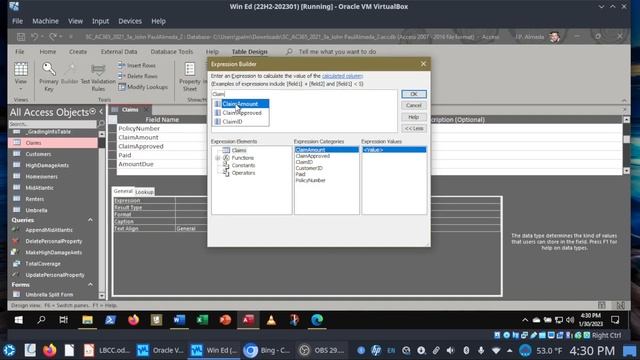Select Paid in Expression Categories

[x=300, y=174]
